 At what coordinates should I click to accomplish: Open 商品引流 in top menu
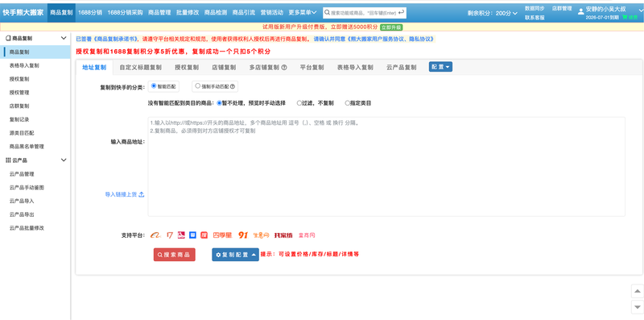[244, 13]
